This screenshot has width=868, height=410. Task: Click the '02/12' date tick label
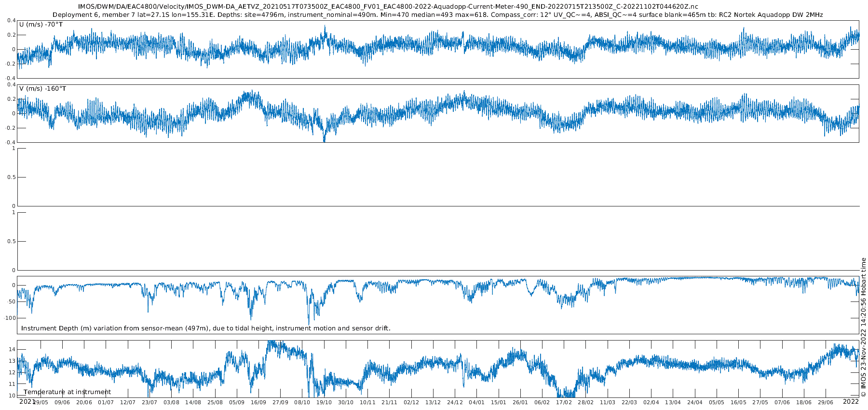point(411,402)
